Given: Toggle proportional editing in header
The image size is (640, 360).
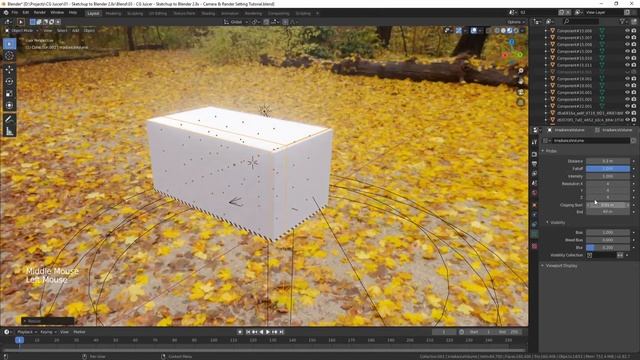Looking at the screenshot, I should click(285, 22).
